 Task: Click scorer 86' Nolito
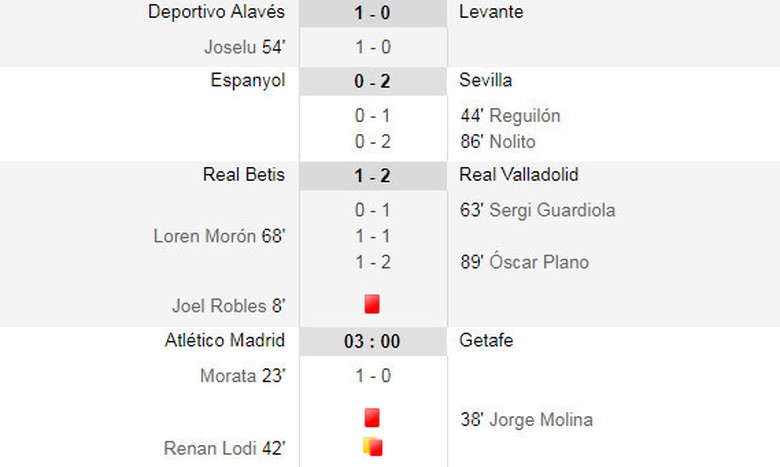(497, 142)
